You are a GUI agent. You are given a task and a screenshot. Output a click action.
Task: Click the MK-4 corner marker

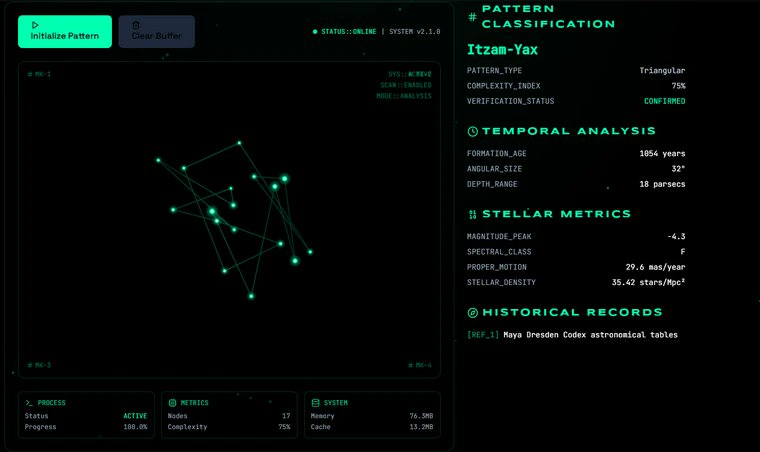click(420, 365)
